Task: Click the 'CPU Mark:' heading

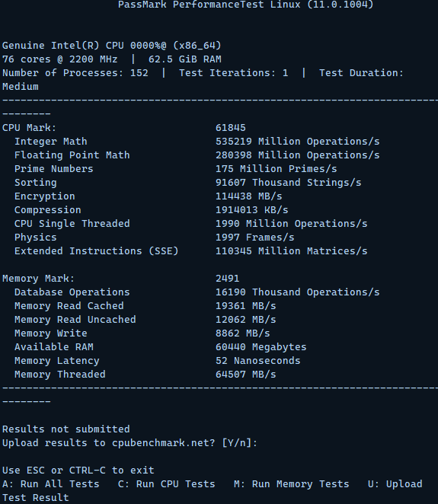Action: tap(29, 128)
